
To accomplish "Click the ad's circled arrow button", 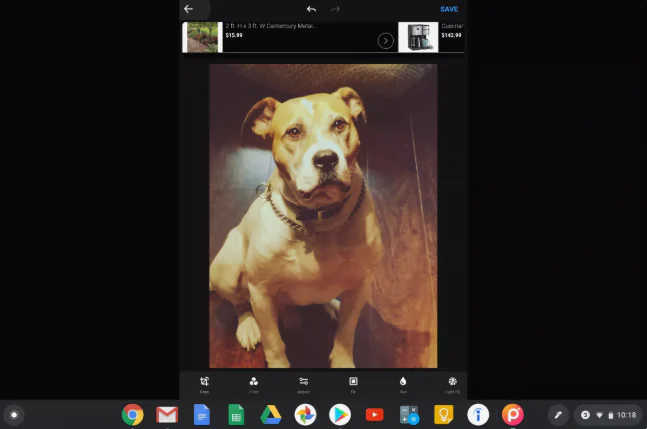I will (x=385, y=41).
